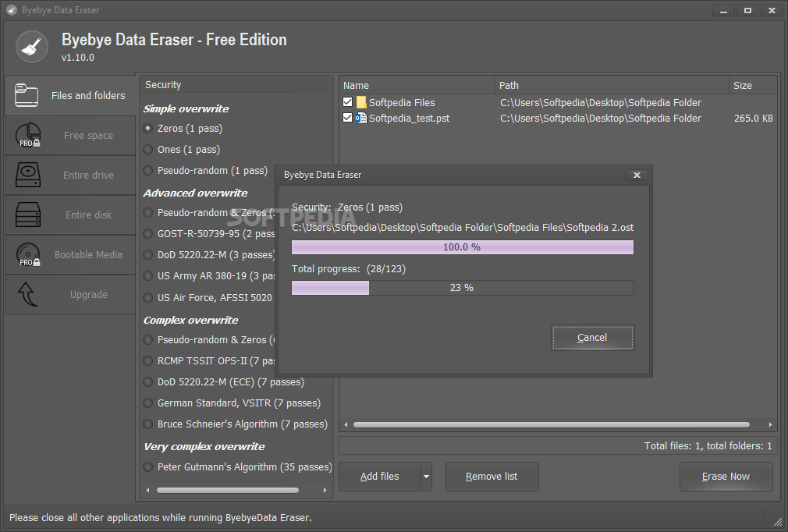Screen dimensions: 788x532
Task: Minimize the Byebye Data Eraser window
Action: 724,11
